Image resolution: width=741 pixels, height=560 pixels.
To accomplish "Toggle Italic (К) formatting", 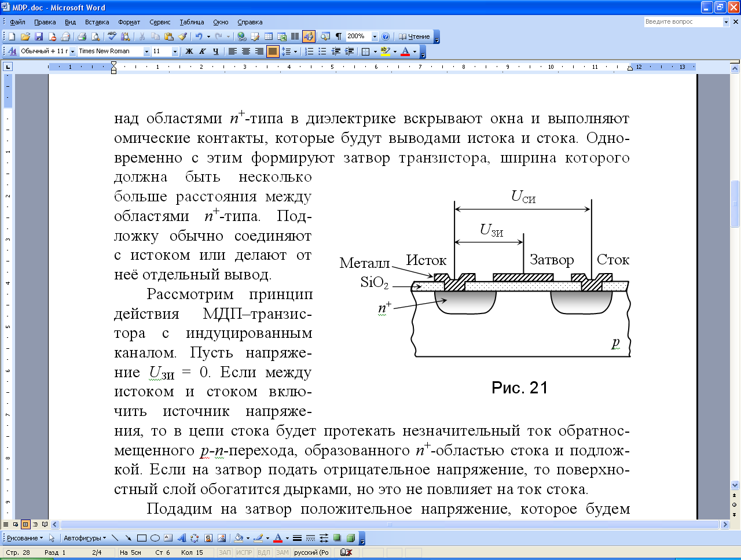I will pos(202,51).
